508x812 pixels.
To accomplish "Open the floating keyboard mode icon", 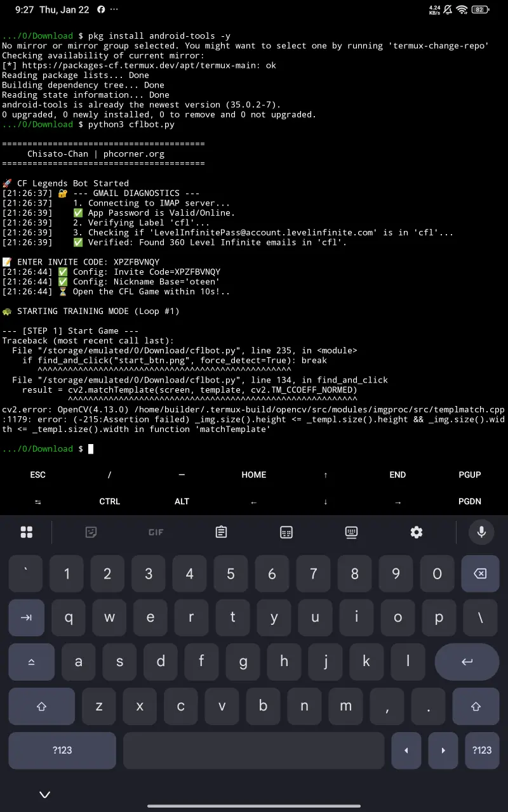I will click(x=351, y=532).
